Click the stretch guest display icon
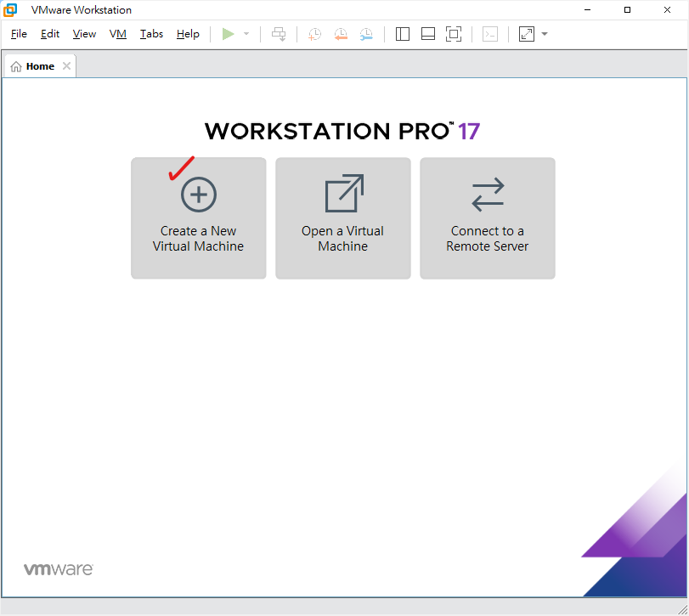Image resolution: width=689 pixels, height=616 pixels. click(527, 34)
